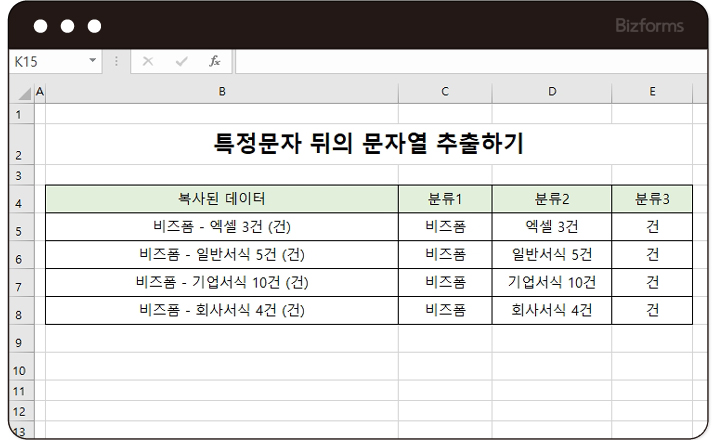Click the formula bar options dots handle

(x=116, y=61)
